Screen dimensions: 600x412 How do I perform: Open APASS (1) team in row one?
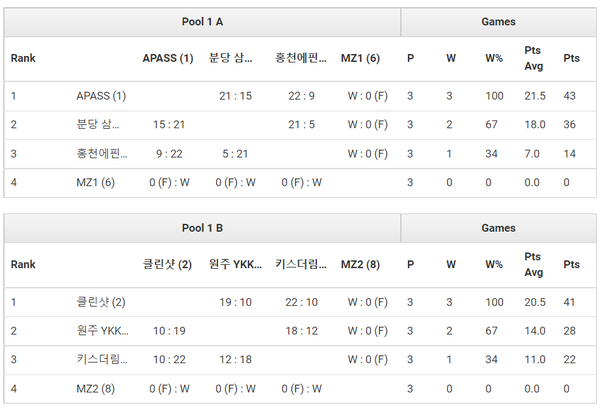point(101,96)
